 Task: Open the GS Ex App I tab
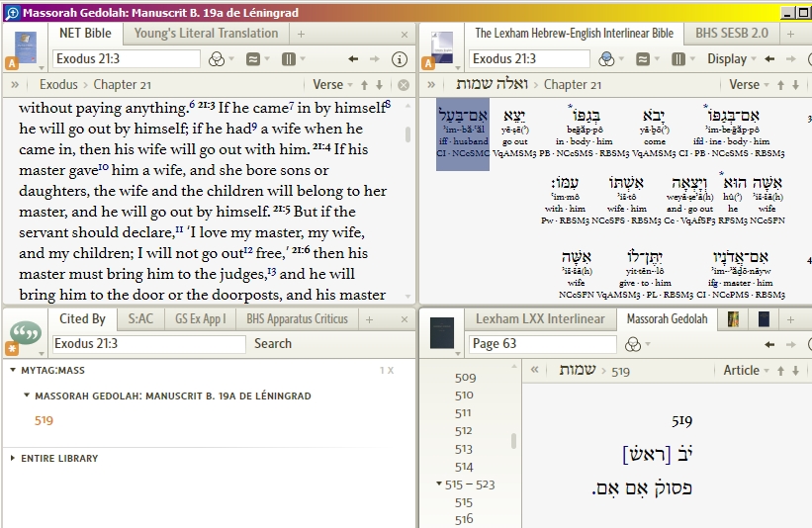200,318
